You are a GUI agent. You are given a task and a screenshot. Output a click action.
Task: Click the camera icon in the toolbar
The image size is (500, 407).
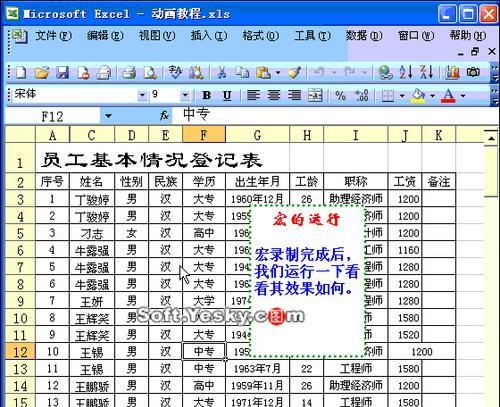point(473,72)
